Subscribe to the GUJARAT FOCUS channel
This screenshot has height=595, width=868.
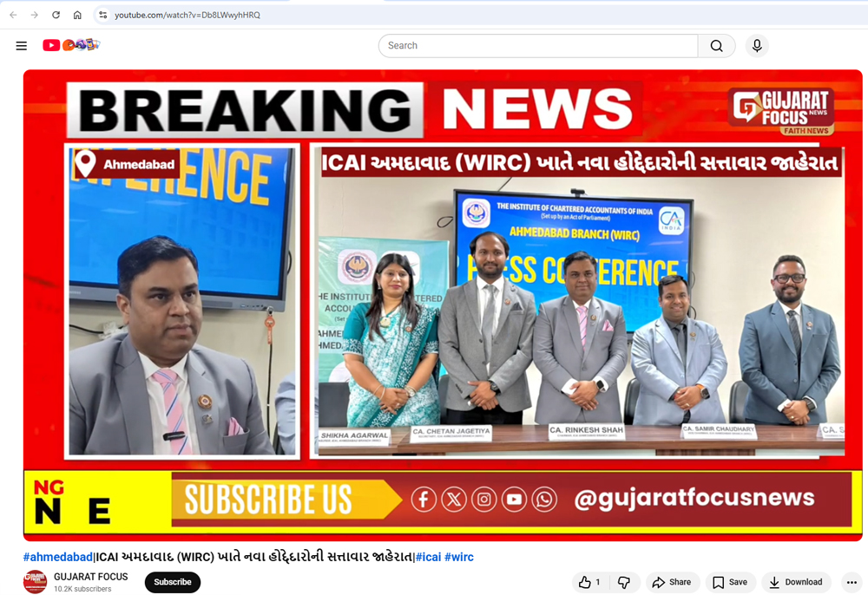[173, 582]
